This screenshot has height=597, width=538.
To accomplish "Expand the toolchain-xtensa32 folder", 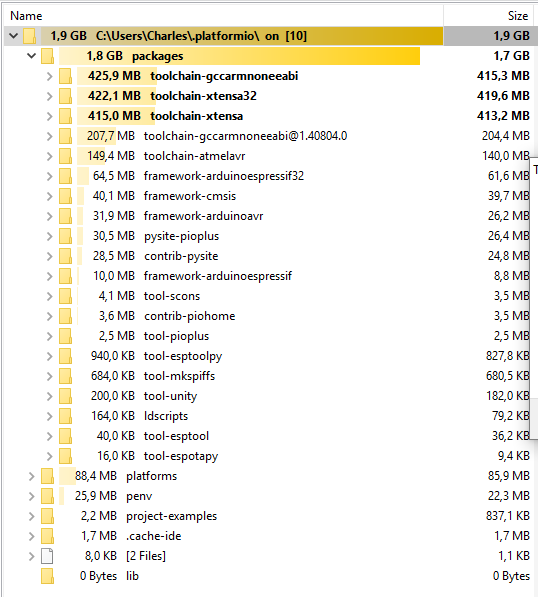I will coord(49,96).
